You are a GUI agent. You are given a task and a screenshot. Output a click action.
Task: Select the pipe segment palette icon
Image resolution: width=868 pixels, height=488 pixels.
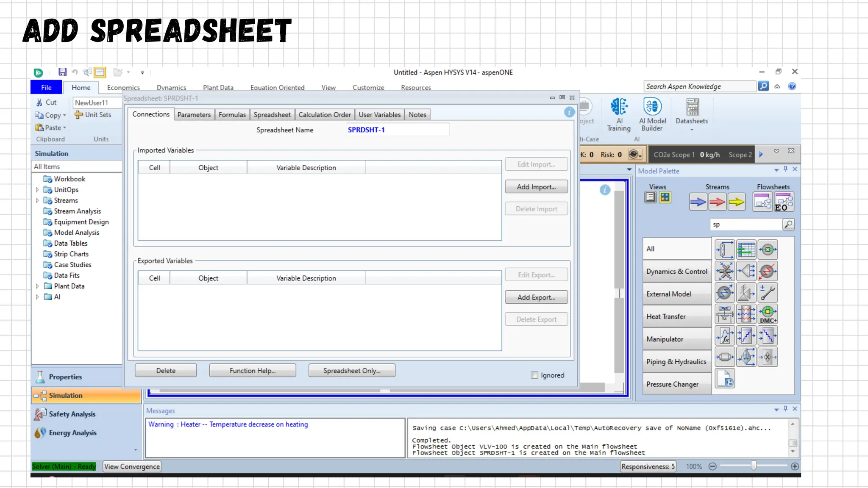(725, 357)
